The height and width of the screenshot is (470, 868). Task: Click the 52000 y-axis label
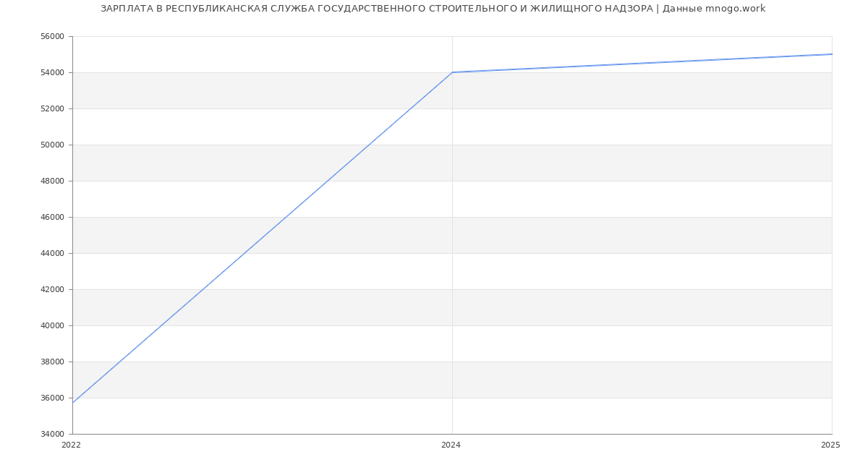pyautogui.click(x=52, y=109)
